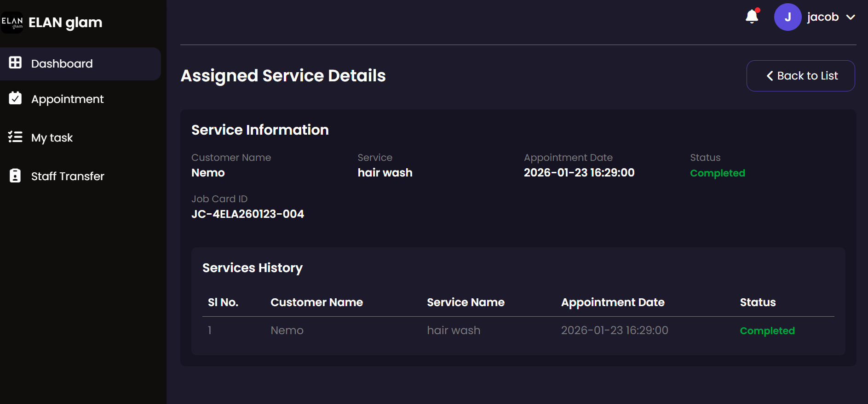
Task: Click the purple J user avatar
Action: coord(788,17)
